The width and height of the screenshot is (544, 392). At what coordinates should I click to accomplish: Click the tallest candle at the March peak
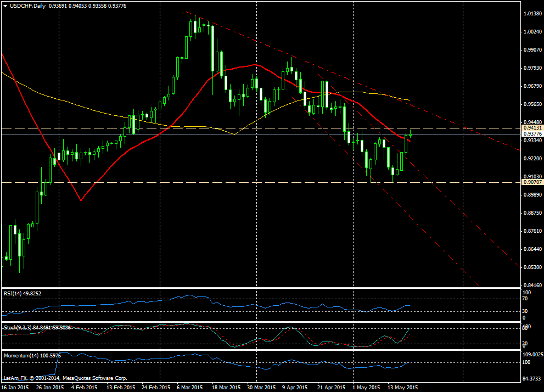(212, 48)
